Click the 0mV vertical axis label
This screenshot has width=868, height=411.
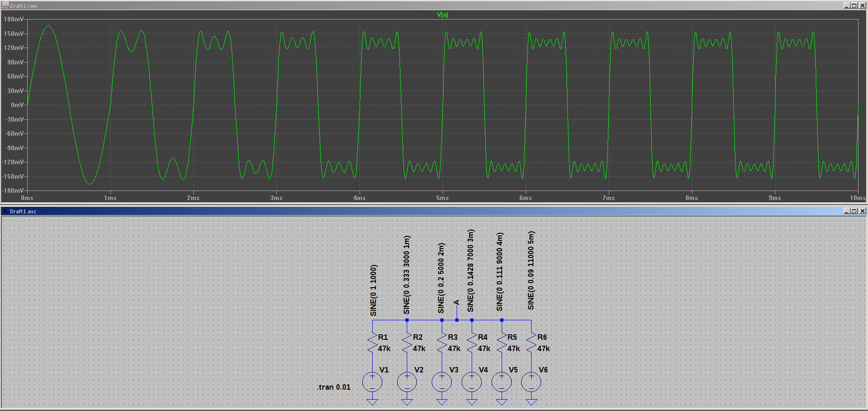[17, 105]
